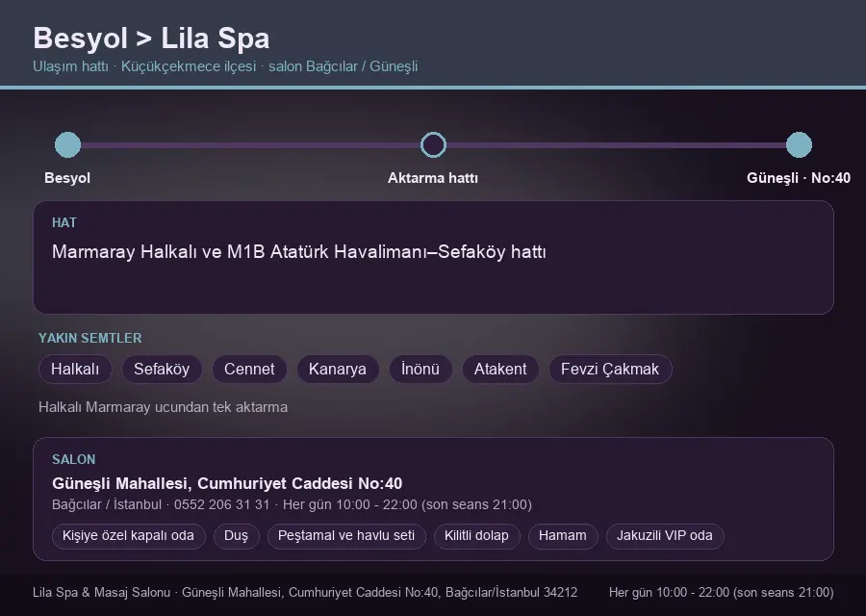Click the Güneşli · No:40 route label
The height and width of the screenshot is (616, 866).
(799, 178)
